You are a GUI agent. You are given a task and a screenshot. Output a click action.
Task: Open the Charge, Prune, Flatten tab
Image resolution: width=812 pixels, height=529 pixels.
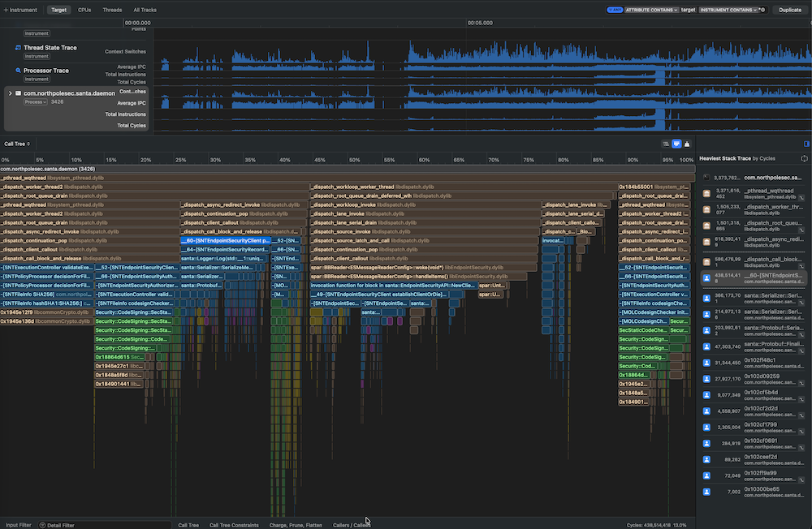point(296,525)
